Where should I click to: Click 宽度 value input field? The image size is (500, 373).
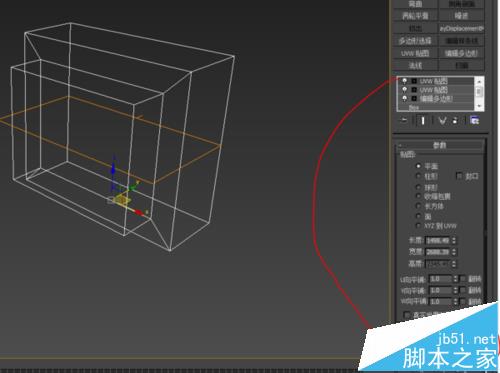438,252
